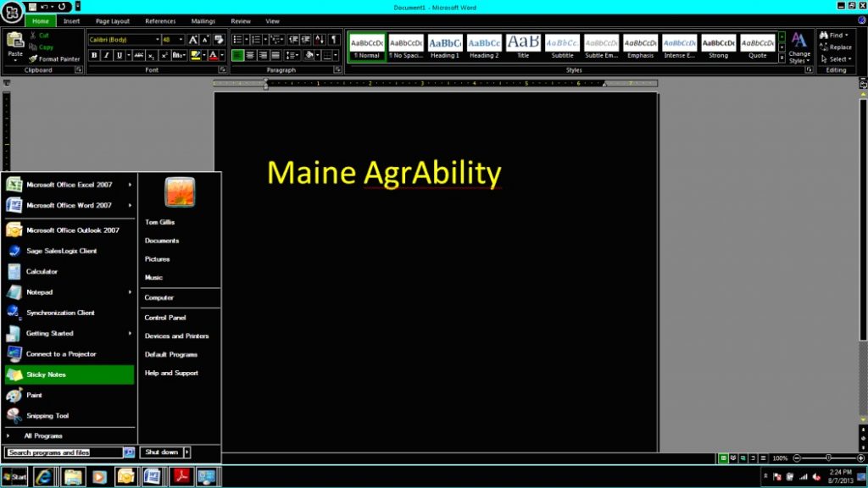Viewport: 868px width, 488px height.
Task: Switch to the Page Layout ribbon tab
Action: coord(112,21)
